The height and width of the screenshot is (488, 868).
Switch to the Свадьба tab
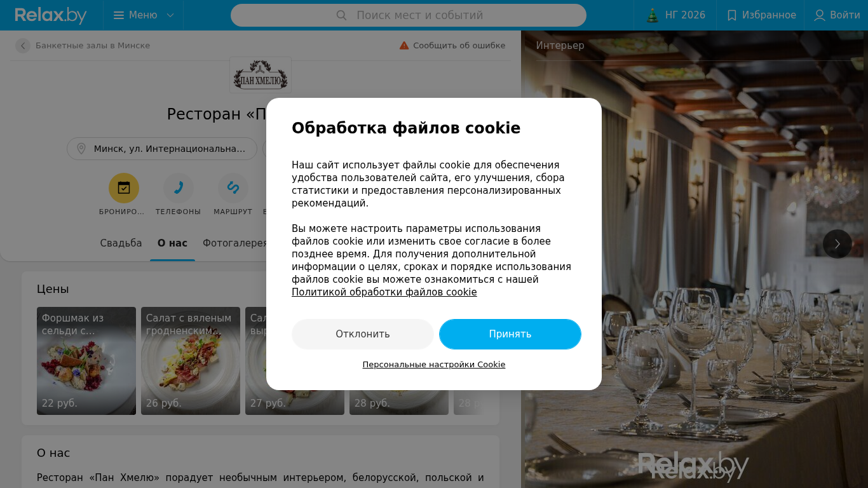click(x=121, y=243)
